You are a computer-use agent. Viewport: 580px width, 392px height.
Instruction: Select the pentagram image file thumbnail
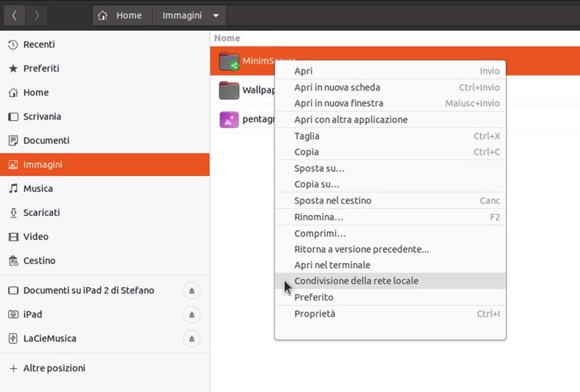[229, 119]
